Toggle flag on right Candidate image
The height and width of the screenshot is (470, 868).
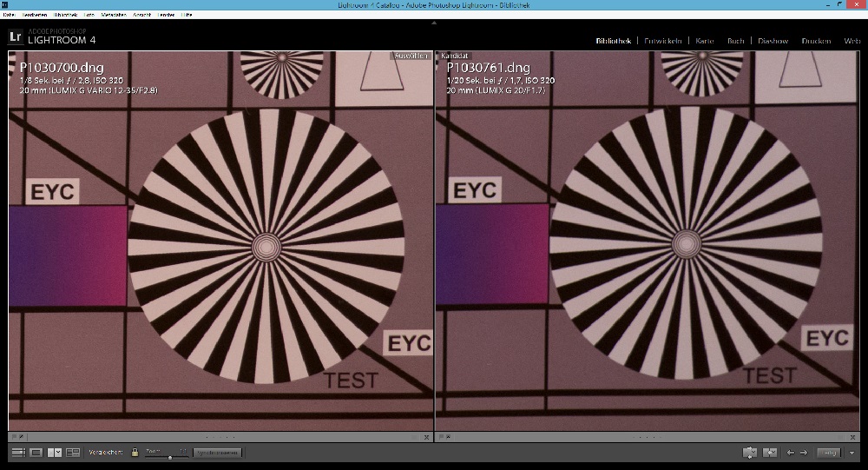442,436
